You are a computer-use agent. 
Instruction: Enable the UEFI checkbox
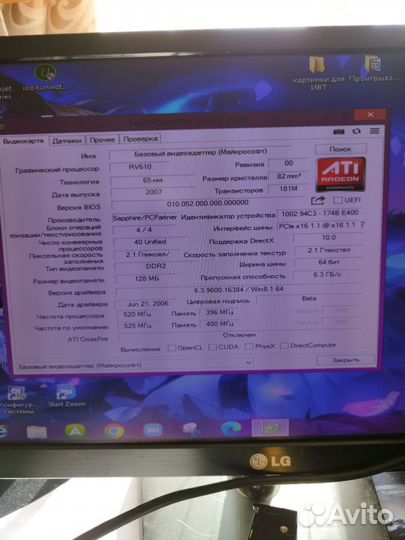[338, 200]
